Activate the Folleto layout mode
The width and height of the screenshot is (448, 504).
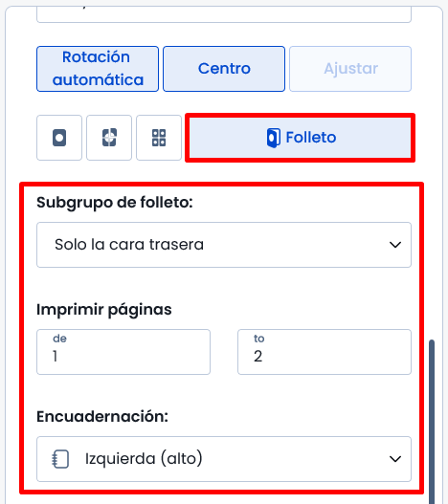click(300, 138)
